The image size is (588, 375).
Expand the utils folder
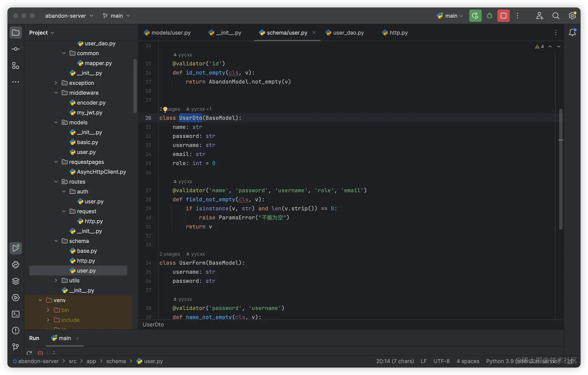56,281
